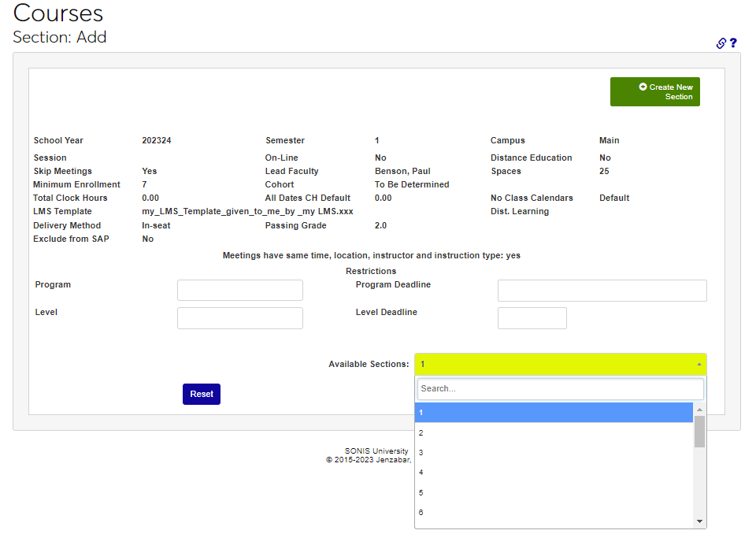
Task: Select section 1 in the dropdown list
Action: tap(554, 413)
